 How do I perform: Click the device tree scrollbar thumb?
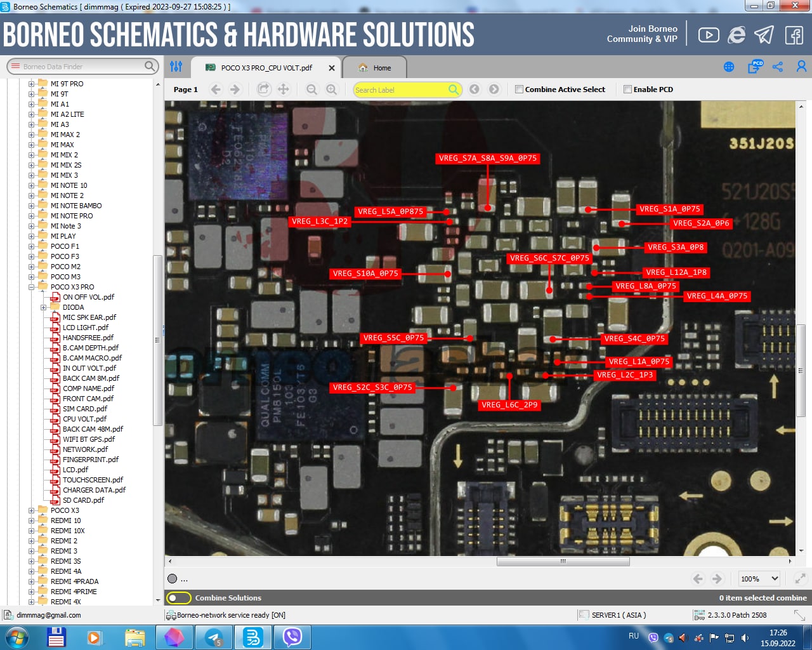pos(157,340)
